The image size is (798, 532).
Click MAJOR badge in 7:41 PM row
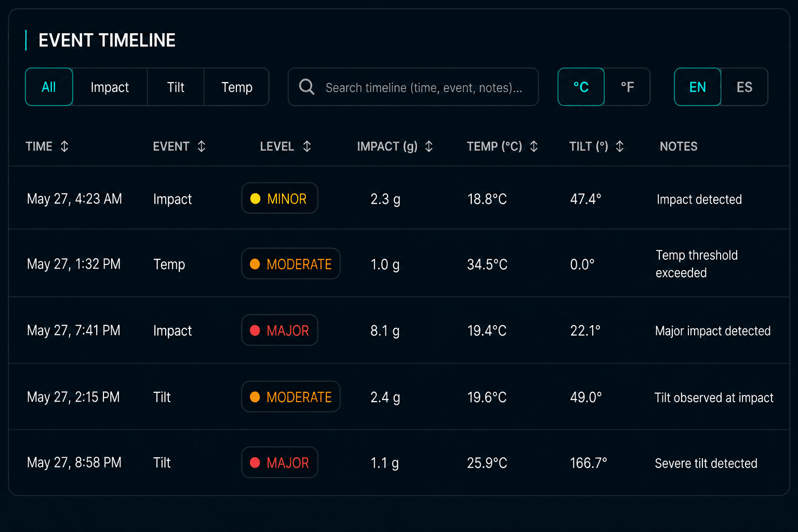[280, 330]
